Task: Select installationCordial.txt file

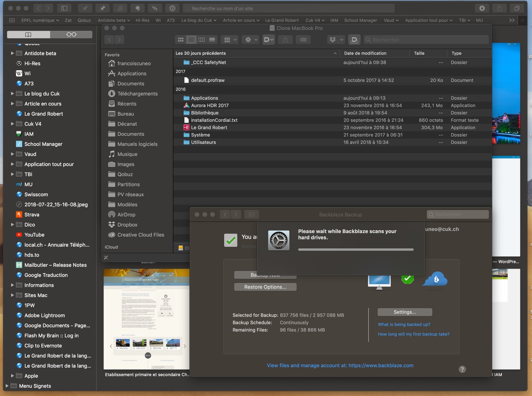Action: (x=332, y=120)
